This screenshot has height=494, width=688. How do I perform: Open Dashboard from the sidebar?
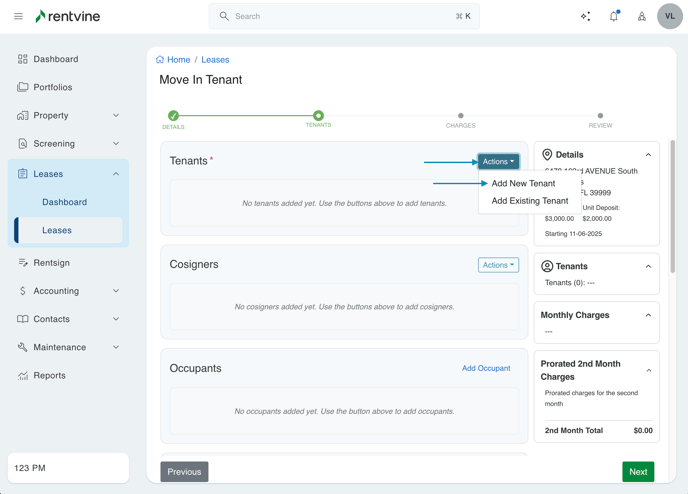click(x=55, y=59)
